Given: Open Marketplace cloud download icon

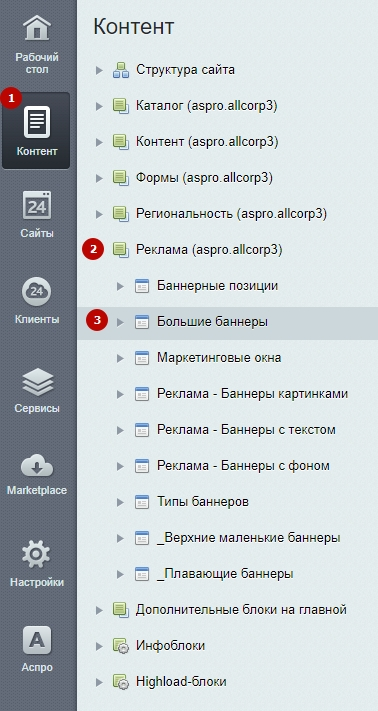Looking at the screenshot, I should pyautogui.click(x=37, y=466).
